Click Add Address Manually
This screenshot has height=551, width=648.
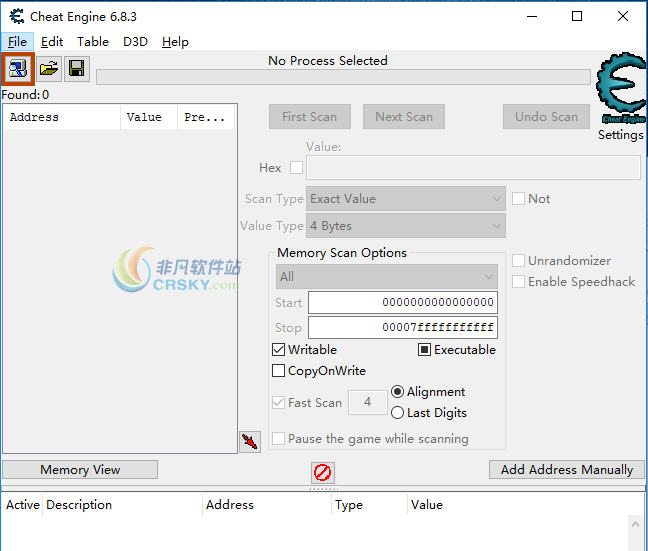point(567,470)
